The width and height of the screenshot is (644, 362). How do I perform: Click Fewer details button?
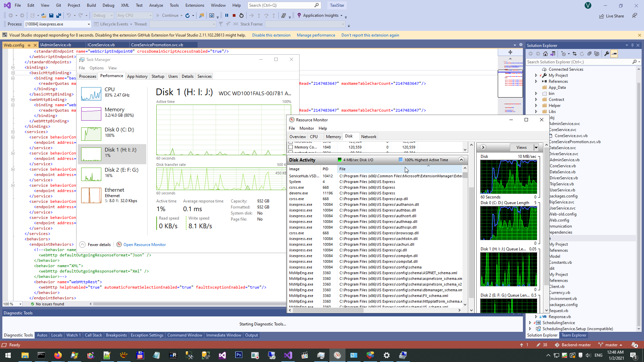(x=95, y=245)
